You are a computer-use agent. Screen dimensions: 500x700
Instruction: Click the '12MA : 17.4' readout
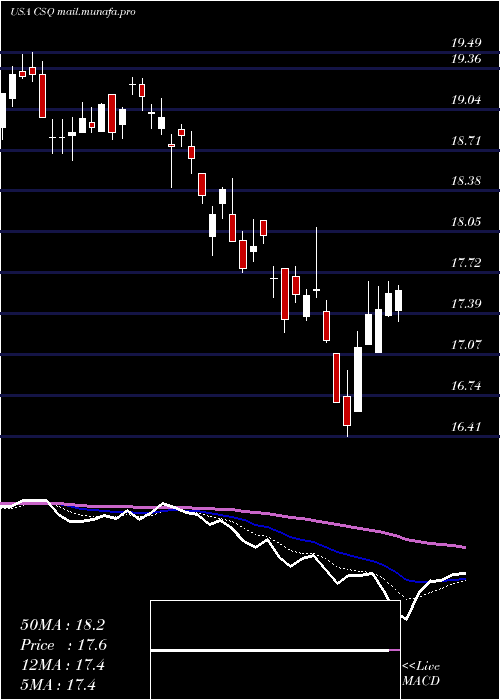coord(62,665)
